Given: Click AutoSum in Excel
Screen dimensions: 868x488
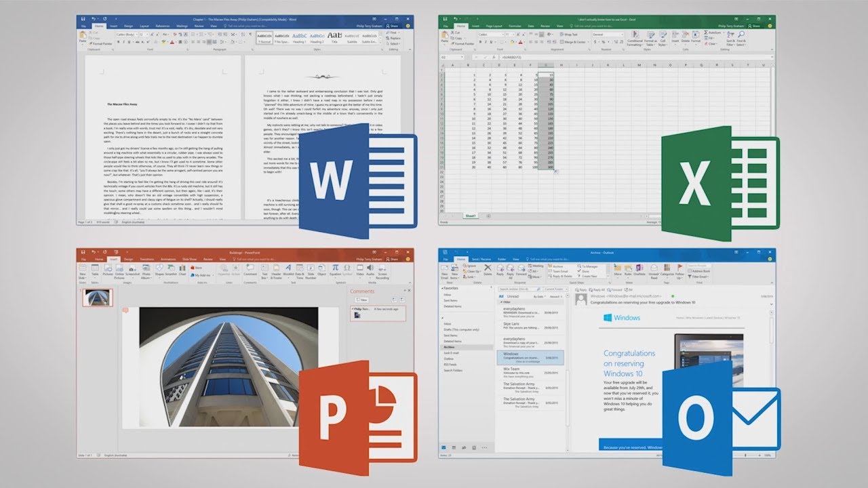Looking at the screenshot, I should click(x=713, y=33).
